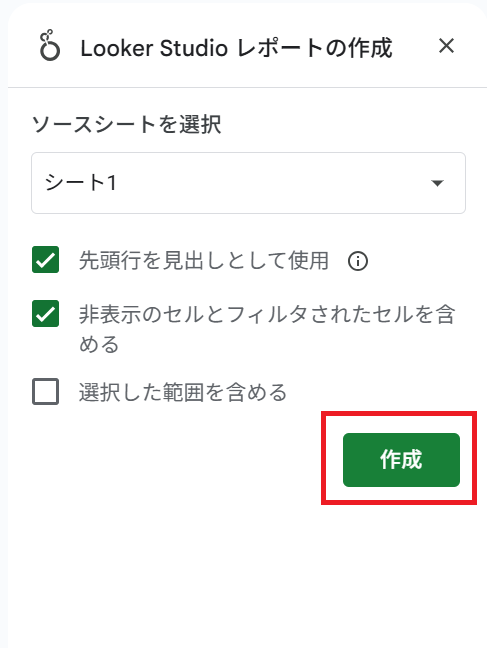Open the source sheet selector box

click(248, 183)
